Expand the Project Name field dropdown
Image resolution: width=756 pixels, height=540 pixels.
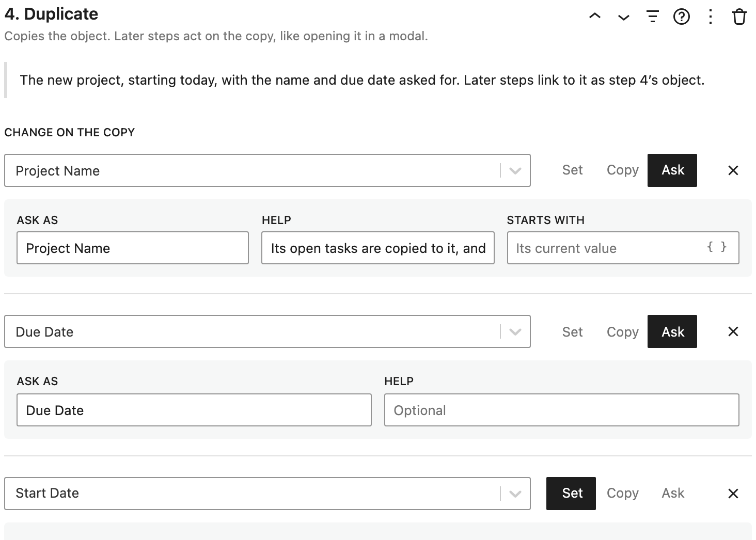[515, 171]
